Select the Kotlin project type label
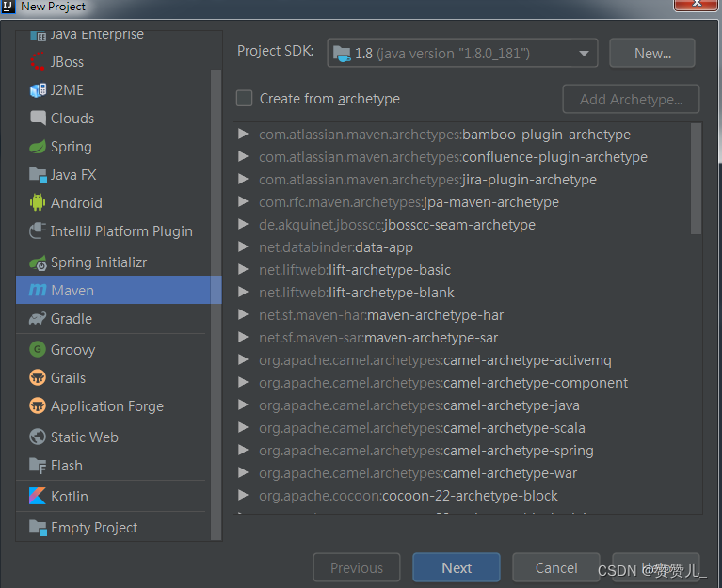The height and width of the screenshot is (588, 722). (70, 497)
